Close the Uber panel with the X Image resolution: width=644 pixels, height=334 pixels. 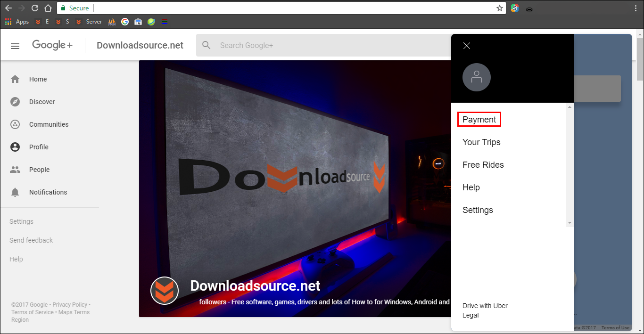(467, 46)
